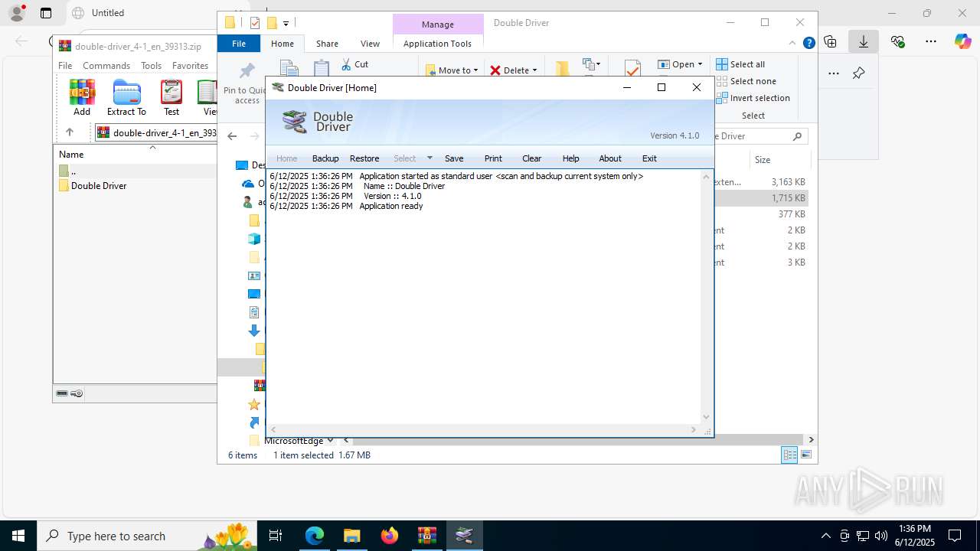This screenshot has height=551, width=980.
Task: Switch to the View tab in Explorer
Action: tap(370, 44)
